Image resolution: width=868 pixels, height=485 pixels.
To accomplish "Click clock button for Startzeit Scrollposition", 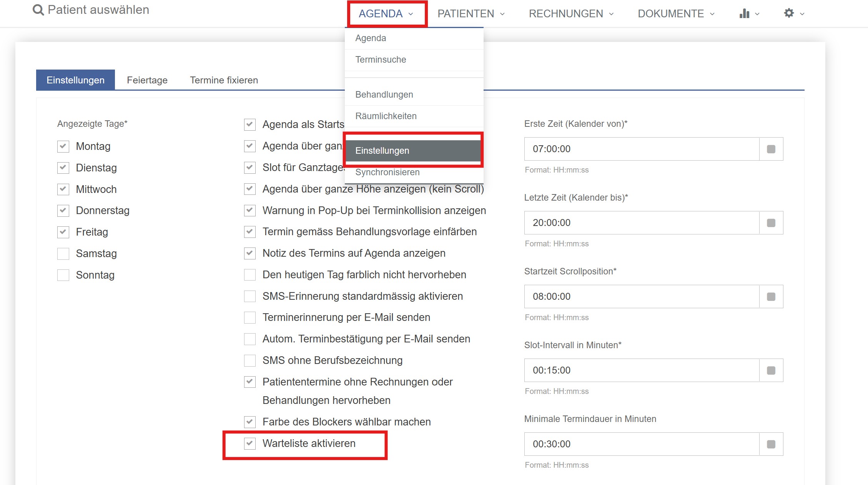I will pos(771,297).
